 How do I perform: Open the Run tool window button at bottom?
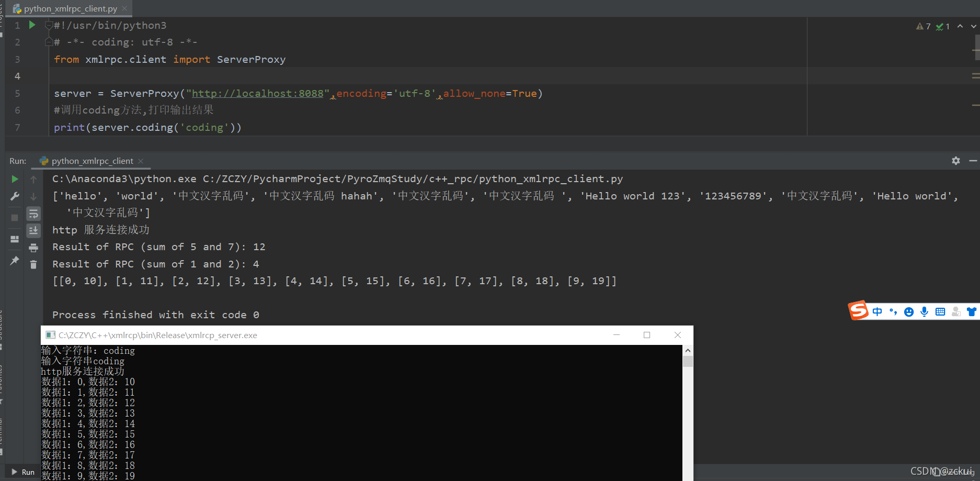pyautogui.click(x=23, y=472)
